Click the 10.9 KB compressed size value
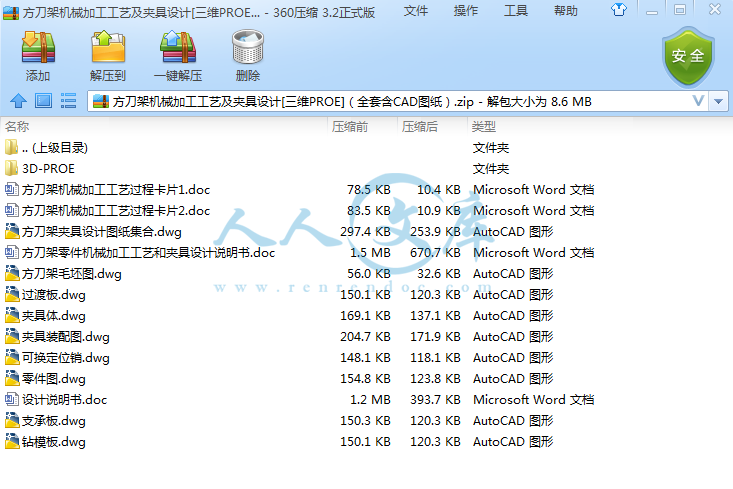This screenshot has height=489, width=733. [438, 210]
